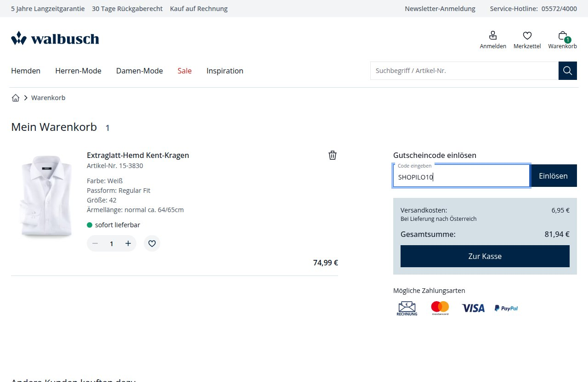The image size is (588, 382).
Task: Click the Warenkorb breadcrumb link
Action: tap(48, 98)
